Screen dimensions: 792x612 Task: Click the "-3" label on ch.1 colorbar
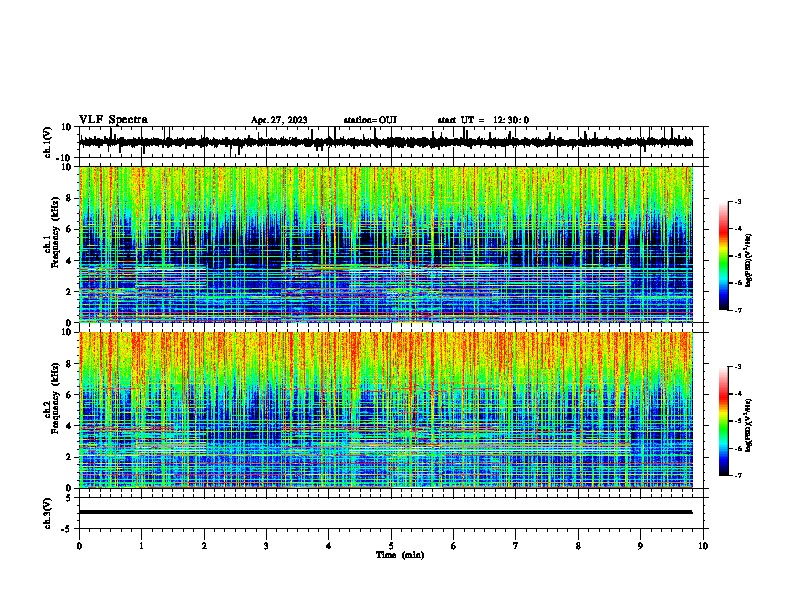(x=737, y=202)
